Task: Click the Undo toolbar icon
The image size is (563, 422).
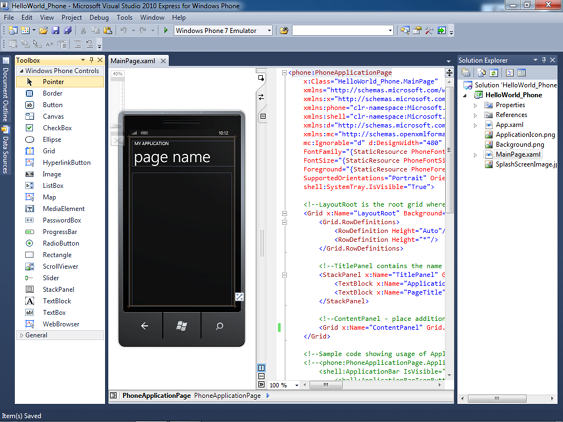Action: pyautogui.click(x=123, y=31)
